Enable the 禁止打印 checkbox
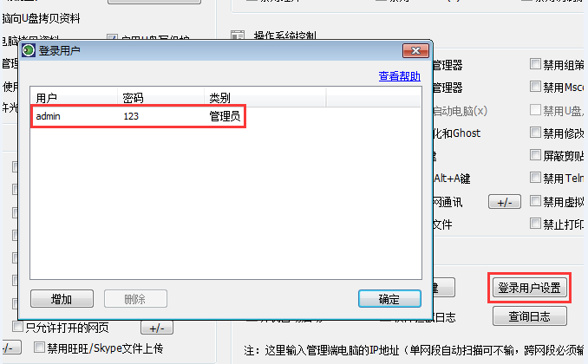This screenshot has width=588, height=364. tap(535, 224)
